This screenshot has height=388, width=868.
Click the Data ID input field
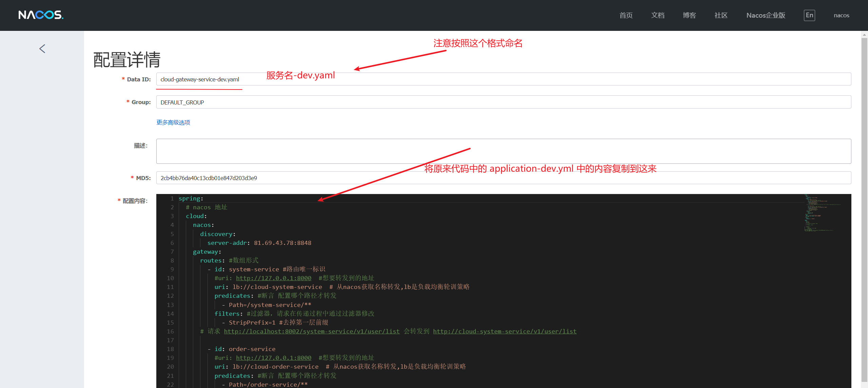[503, 79]
